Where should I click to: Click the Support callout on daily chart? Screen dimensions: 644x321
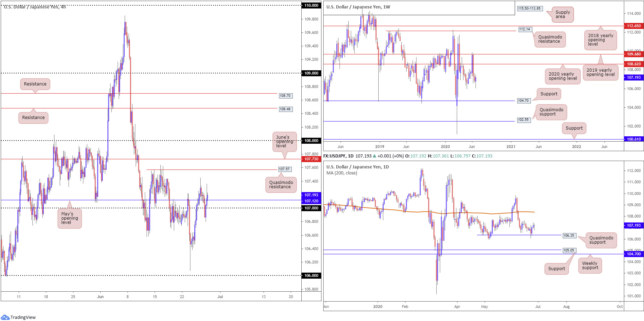(x=556, y=269)
